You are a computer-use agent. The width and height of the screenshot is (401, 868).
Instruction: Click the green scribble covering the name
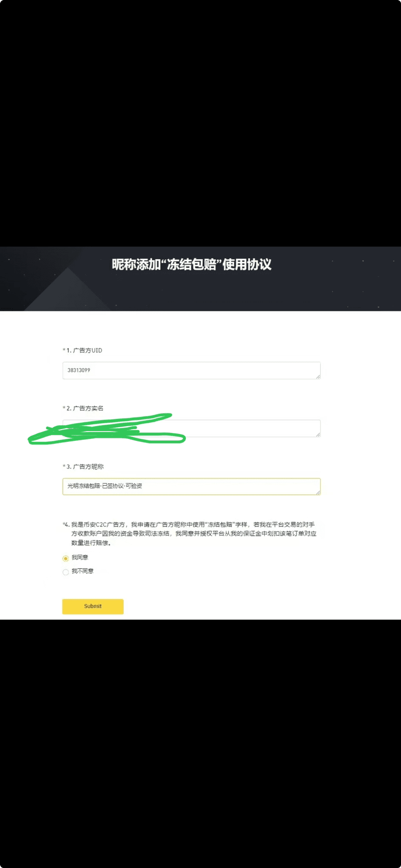[107, 429]
